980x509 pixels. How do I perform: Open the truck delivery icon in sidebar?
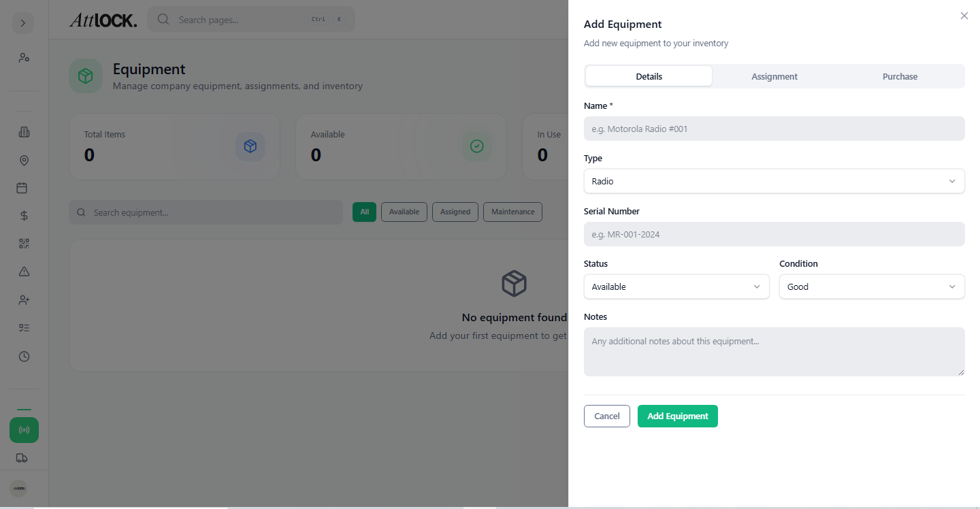point(24,457)
